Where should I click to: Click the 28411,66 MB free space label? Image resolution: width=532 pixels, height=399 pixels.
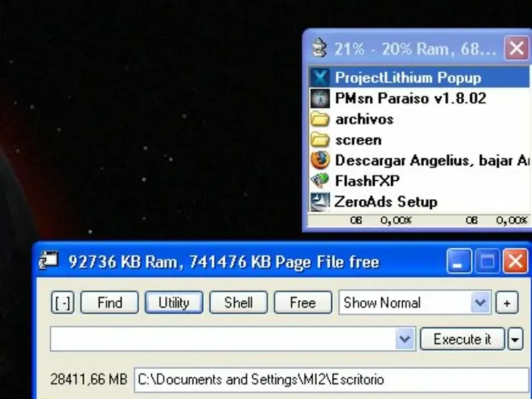pyautogui.click(x=88, y=379)
